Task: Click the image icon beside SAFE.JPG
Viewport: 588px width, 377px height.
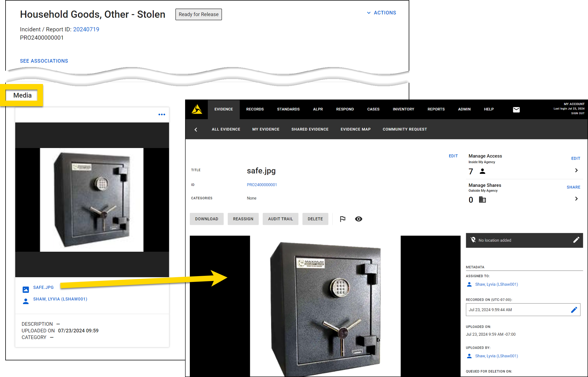Action: [26, 289]
